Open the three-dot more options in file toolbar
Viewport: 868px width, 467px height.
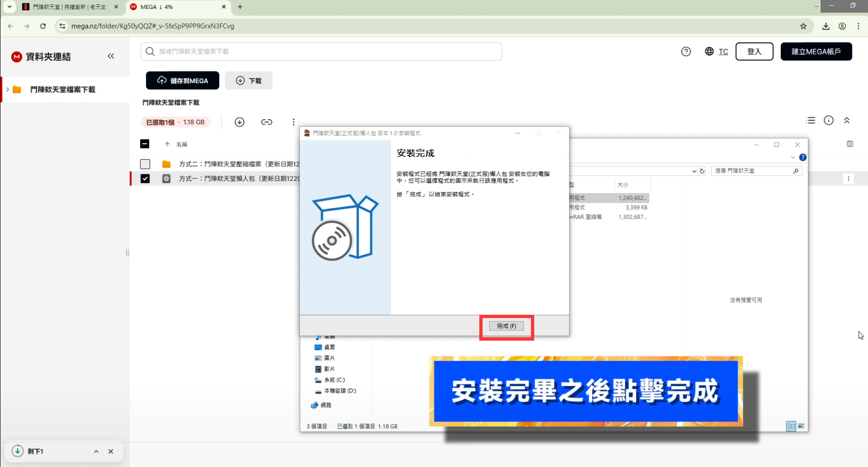pyautogui.click(x=293, y=122)
